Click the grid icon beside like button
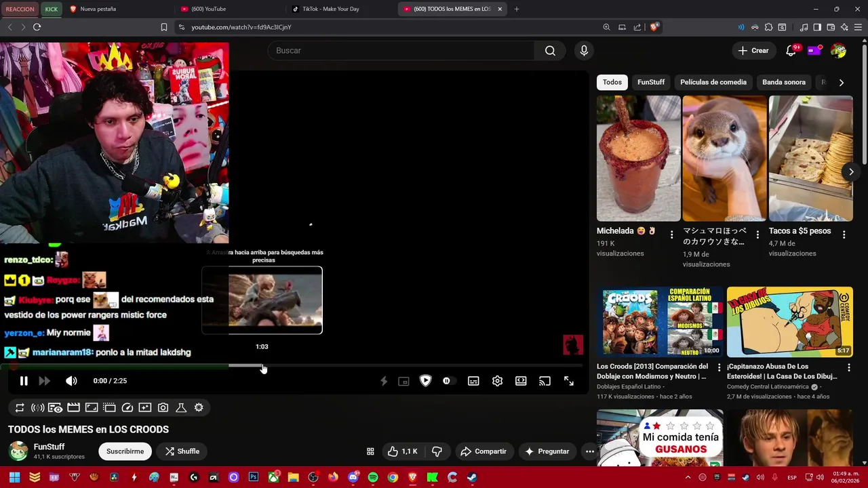 pos(370,451)
